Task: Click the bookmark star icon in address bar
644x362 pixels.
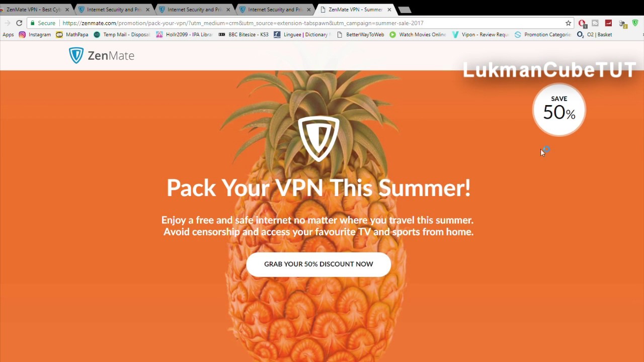Action: click(568, 23)
